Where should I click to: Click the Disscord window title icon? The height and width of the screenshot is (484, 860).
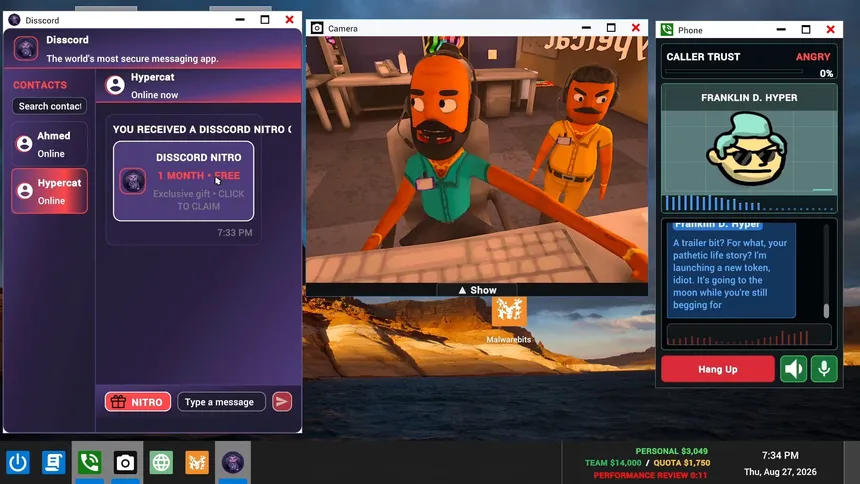pos(14,20)
